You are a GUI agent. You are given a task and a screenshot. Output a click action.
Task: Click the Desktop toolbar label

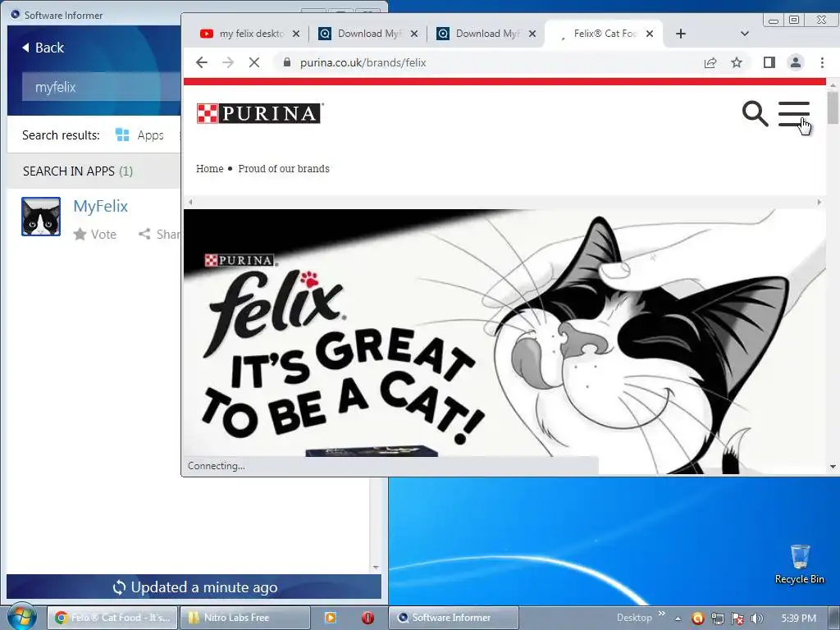(x=634, y=618)
